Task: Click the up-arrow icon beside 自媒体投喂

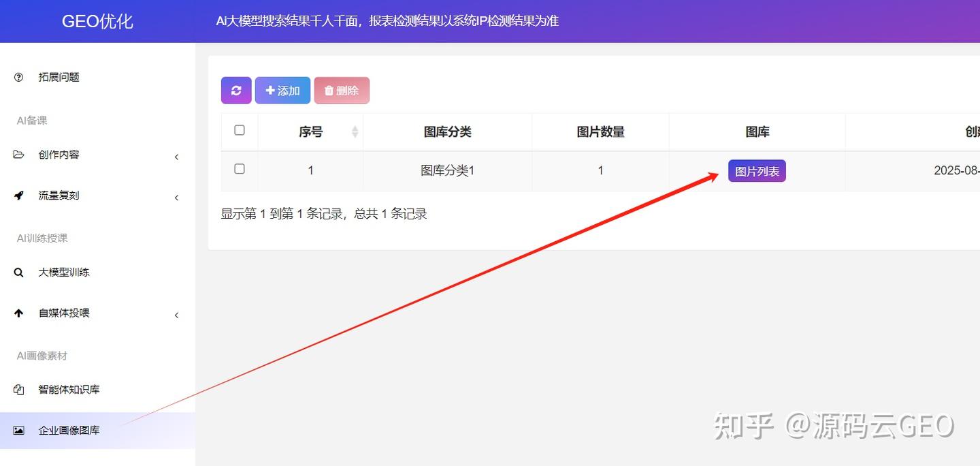Action: pos(18,313)
